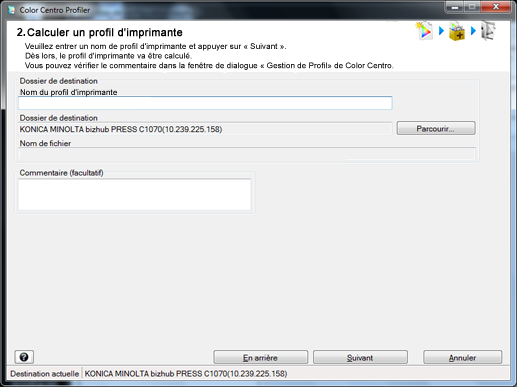Click the Parcourir... browse button

[x=436, y=128]
